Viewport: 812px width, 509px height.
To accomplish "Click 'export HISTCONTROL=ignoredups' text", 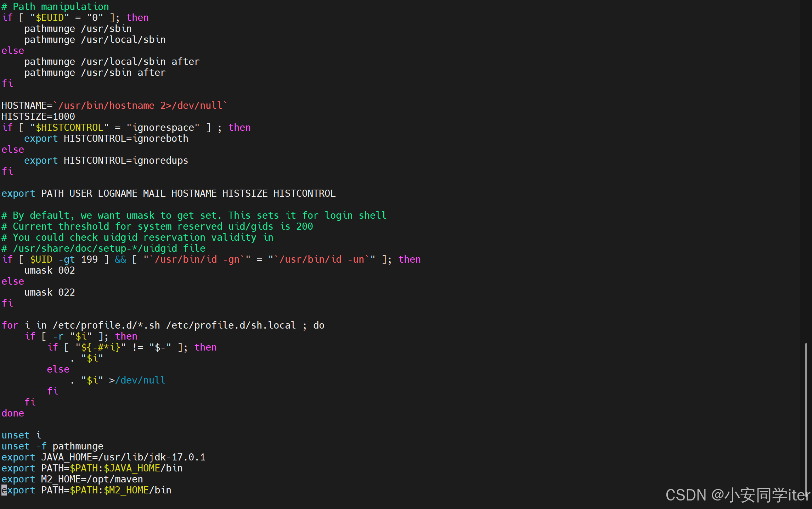I will click(106, 161).
